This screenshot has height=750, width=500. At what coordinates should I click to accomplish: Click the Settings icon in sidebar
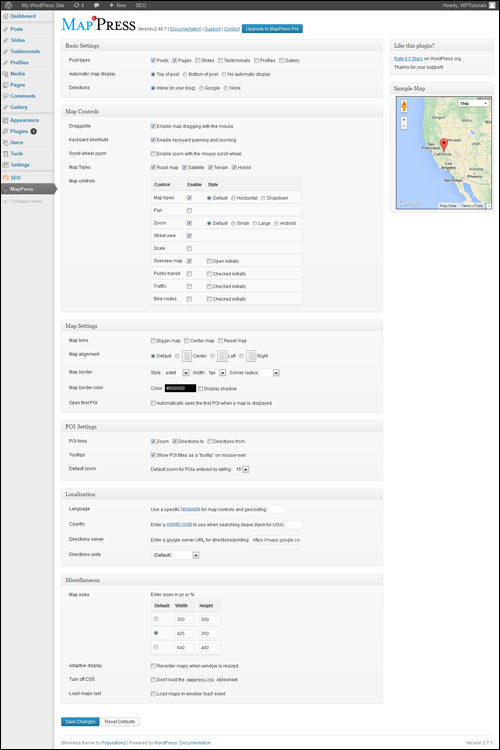6,165
